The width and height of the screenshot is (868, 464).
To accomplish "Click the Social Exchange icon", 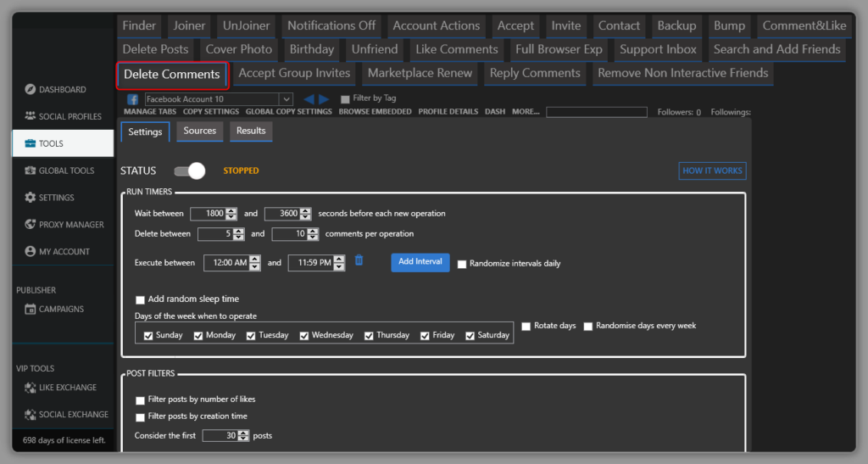I will 30,414.
